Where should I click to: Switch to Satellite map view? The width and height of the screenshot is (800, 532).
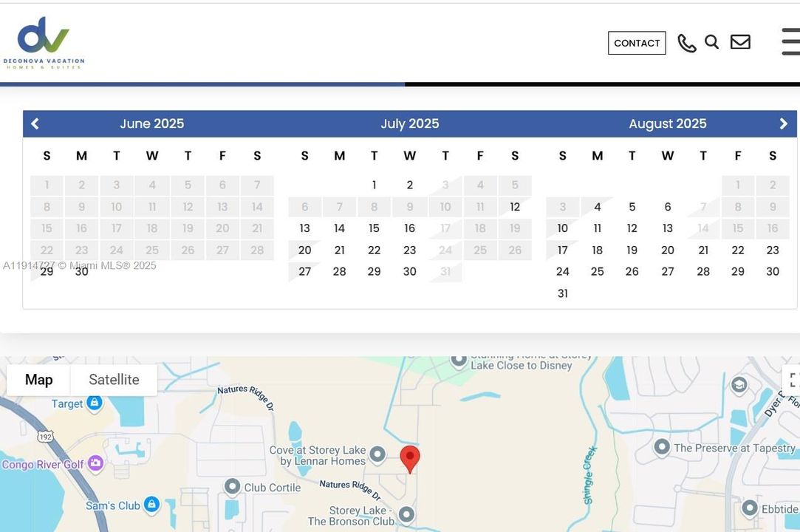click(114, 380)
